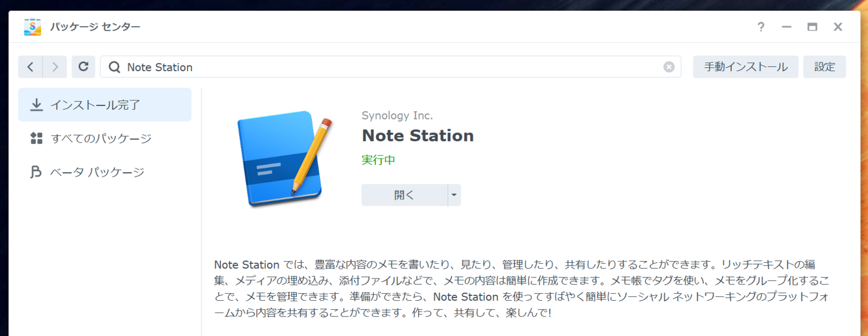Click the search magnifier icon
868x336 pixels.
(114, 67)
